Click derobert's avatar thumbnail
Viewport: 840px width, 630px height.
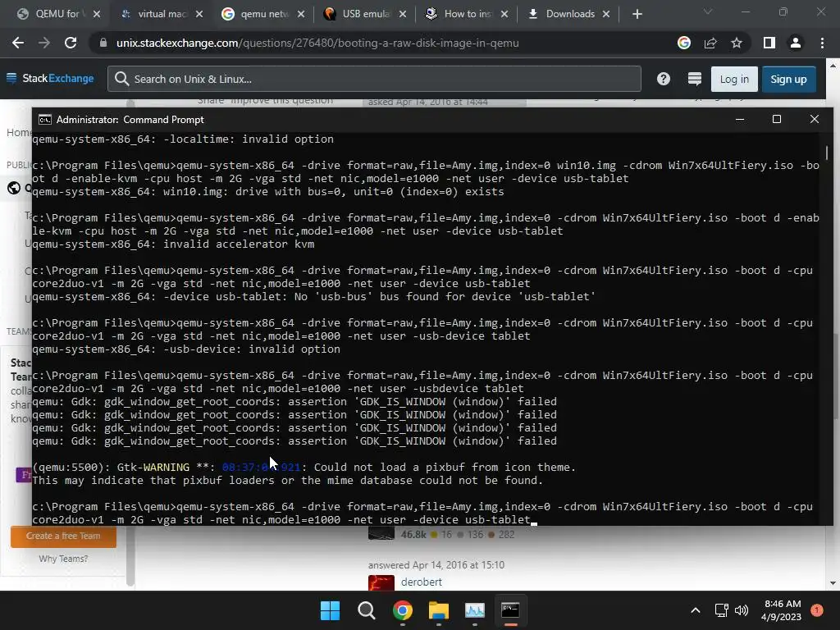pyautogui.click(x=381, y=583)
